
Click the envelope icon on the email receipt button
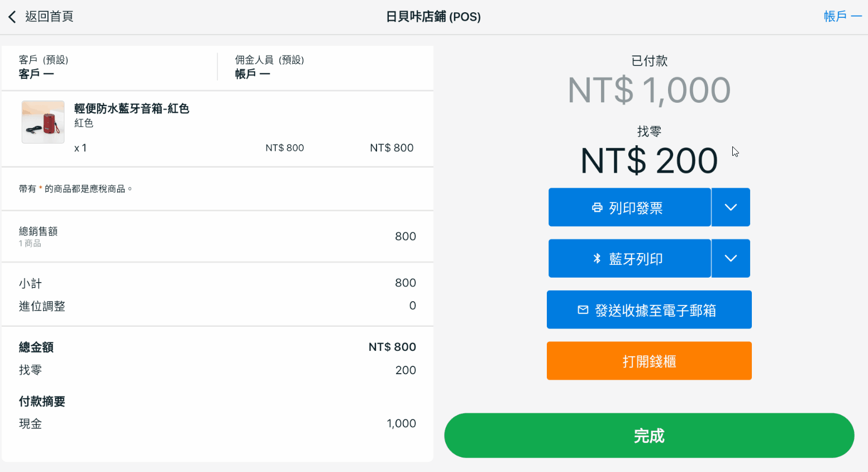click(x=583, y=310)
